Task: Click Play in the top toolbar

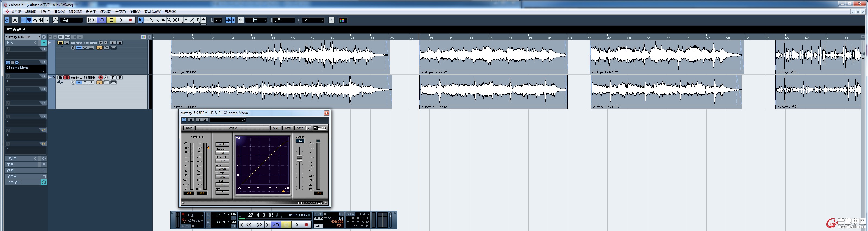Action: tap(121, 20)
